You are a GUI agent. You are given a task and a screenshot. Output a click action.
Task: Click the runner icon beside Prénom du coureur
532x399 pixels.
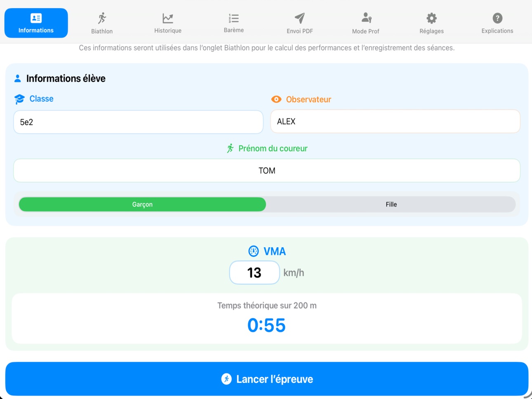click(x=230, y=148)
